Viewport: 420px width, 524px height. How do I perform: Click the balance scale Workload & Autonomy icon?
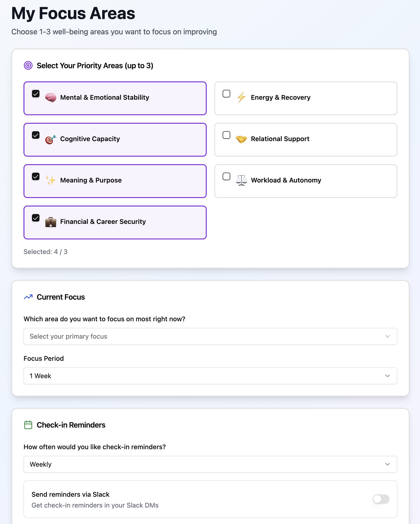241,180
